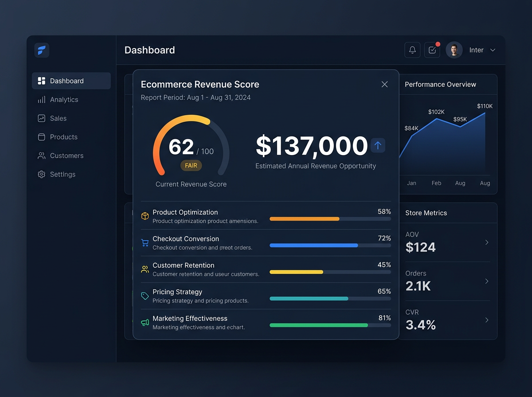Click the Jan axis label on chart
The image size is (532, 397).
pos(411,183)
